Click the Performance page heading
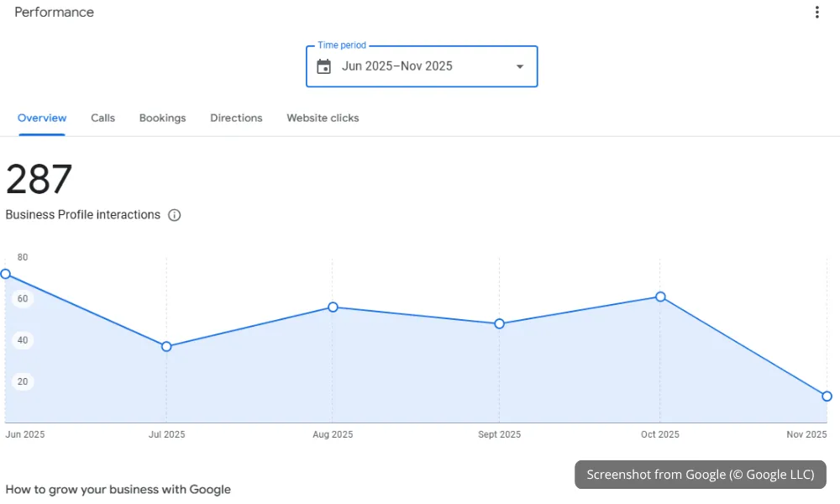The width and height of the screenshot is (840, 504). 54,12
